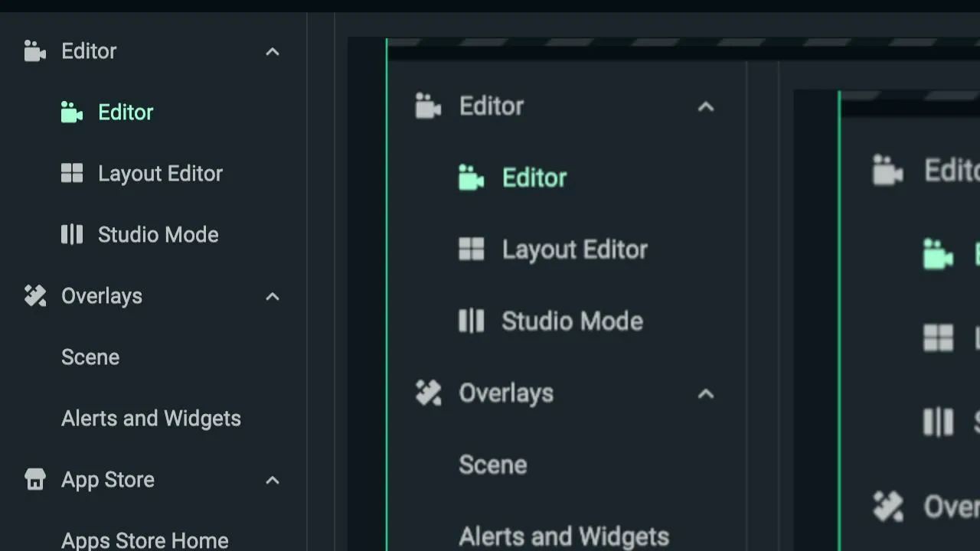Collapse the App Store section chevron in main sidebar
Screen dimensions: 980x551
coord(273,480)
